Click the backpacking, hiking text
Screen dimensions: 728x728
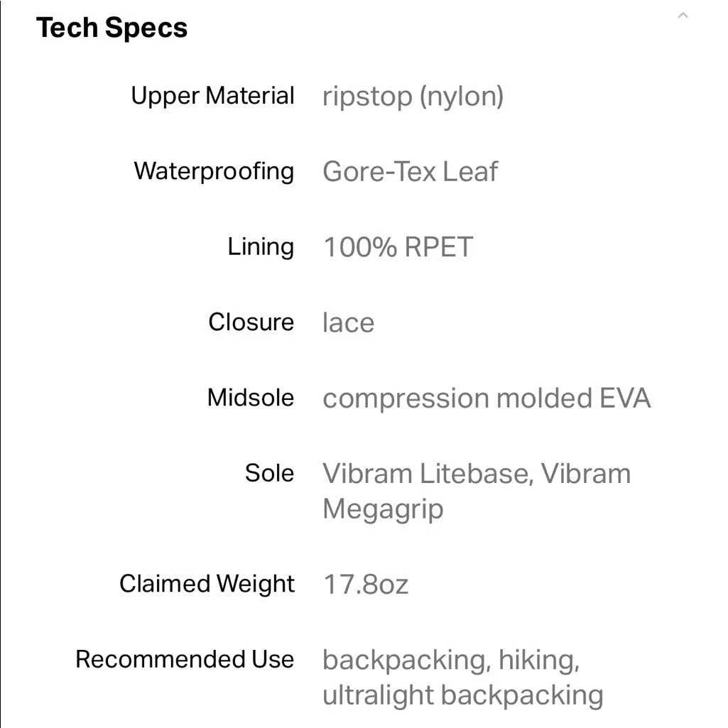tap(451, 661)
